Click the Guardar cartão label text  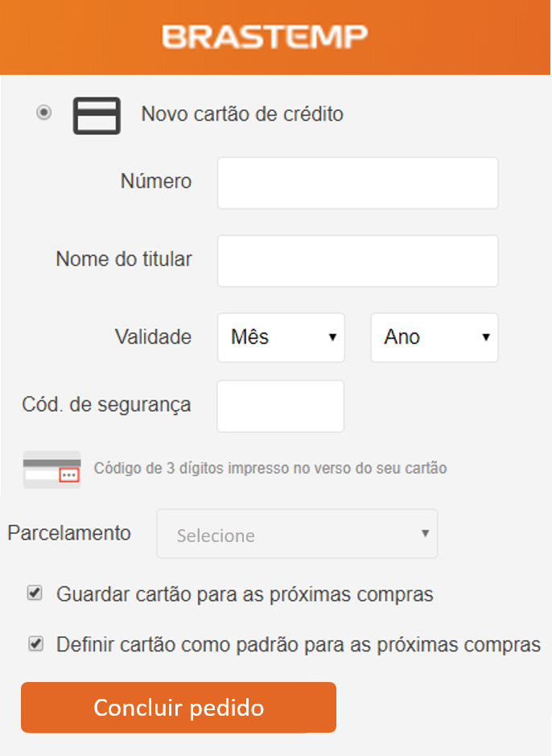coord(245,594)
